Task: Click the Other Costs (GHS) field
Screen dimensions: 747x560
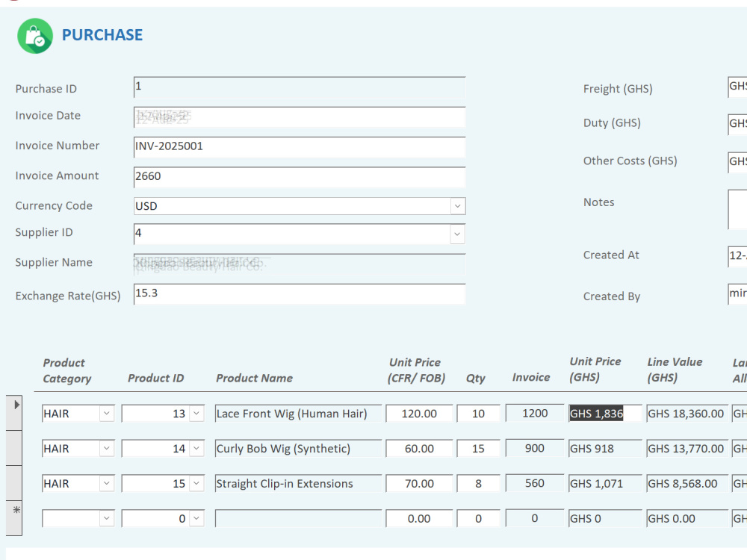Action: (x=737, y=162)
